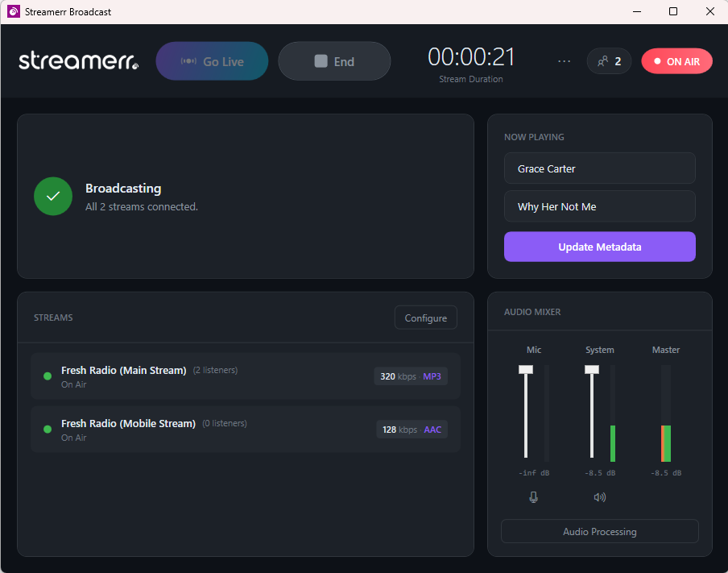Select the Fresh Radio Main Stream entry
Viewport: 728px width, 573px height.
point(242,376)
